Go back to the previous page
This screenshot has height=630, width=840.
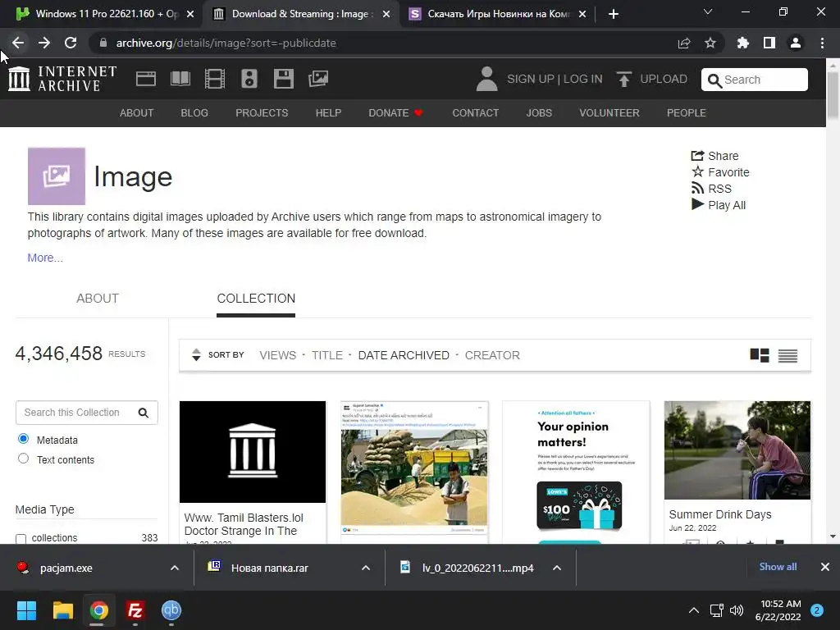[x=18, y=43]
